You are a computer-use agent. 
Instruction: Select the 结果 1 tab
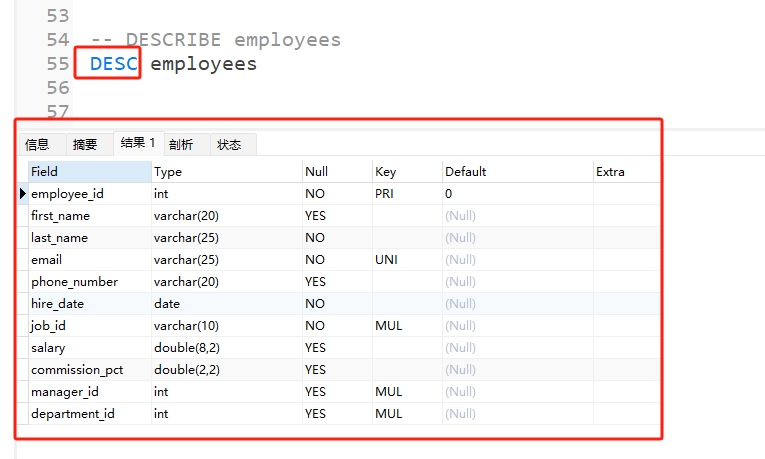[x=137, y=143]
